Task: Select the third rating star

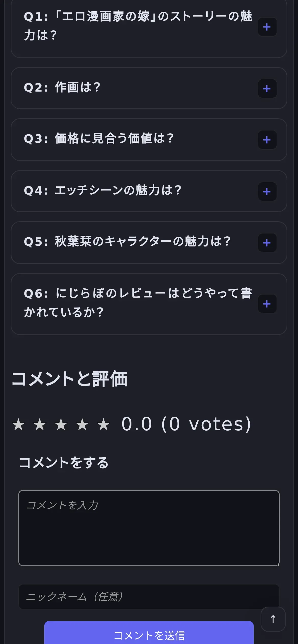Action: (x=61, y=425)
